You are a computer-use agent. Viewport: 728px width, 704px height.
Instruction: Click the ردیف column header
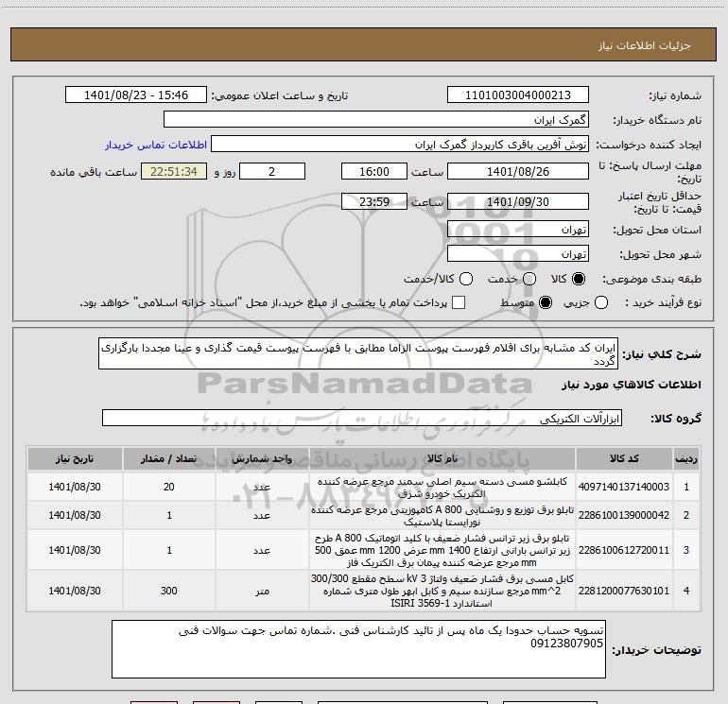tap(686, 458)
